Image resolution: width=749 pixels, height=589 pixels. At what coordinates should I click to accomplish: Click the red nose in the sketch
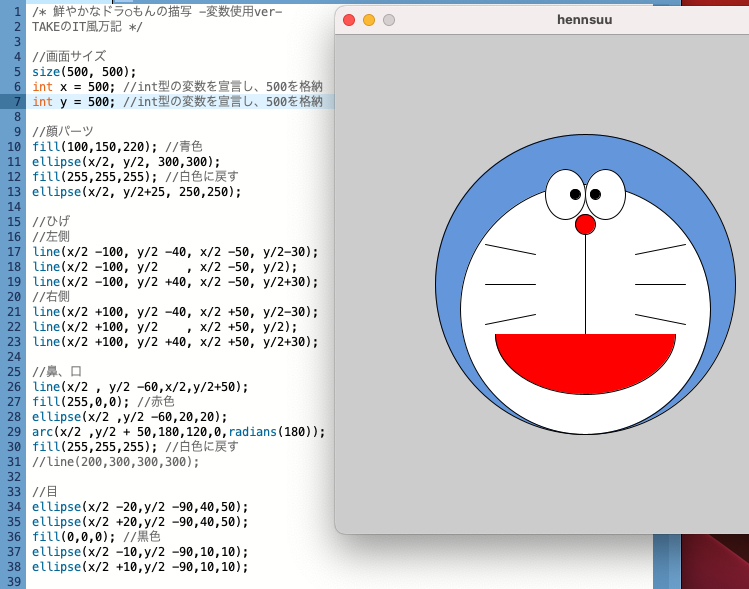tap(585, 225)
